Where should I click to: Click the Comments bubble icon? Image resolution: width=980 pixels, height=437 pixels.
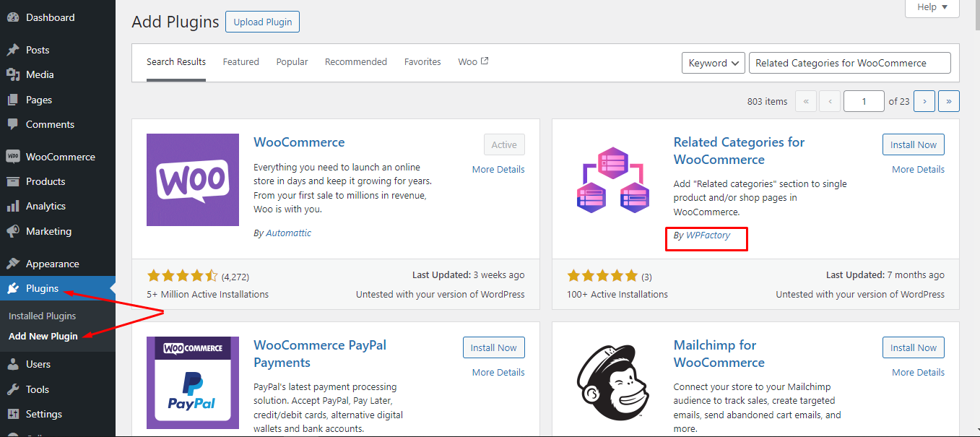(x=12, y=124)
